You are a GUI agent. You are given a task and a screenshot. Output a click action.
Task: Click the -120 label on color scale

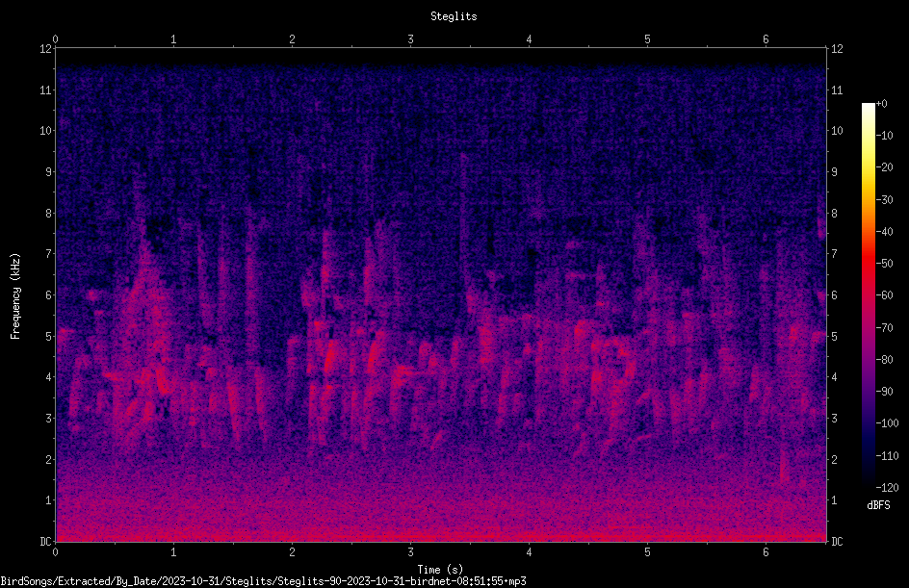pos(887,487)
